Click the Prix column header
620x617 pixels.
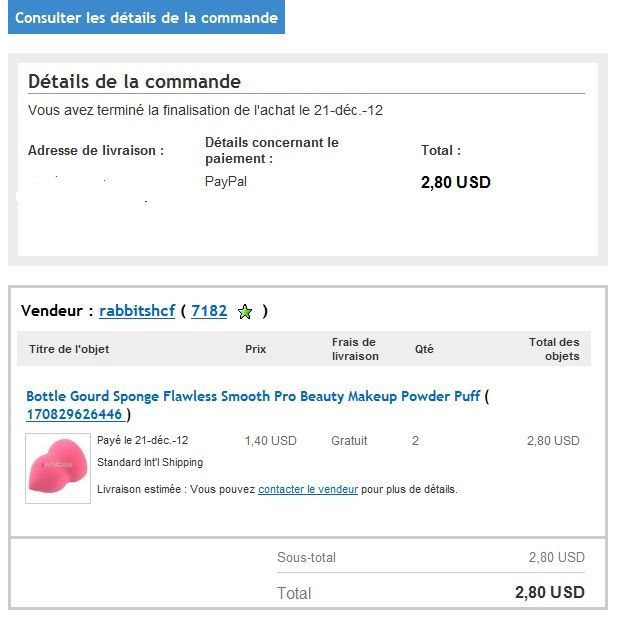[255, 349]
